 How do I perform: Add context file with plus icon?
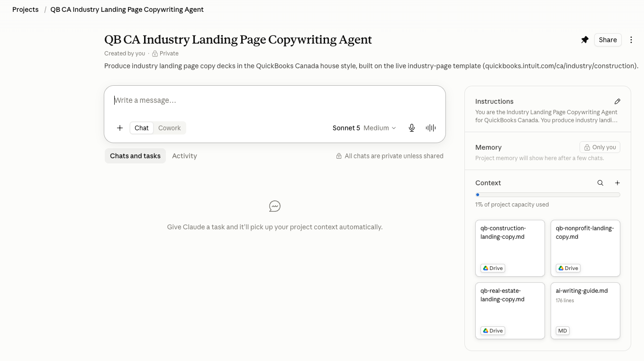(x=617, y=183)
